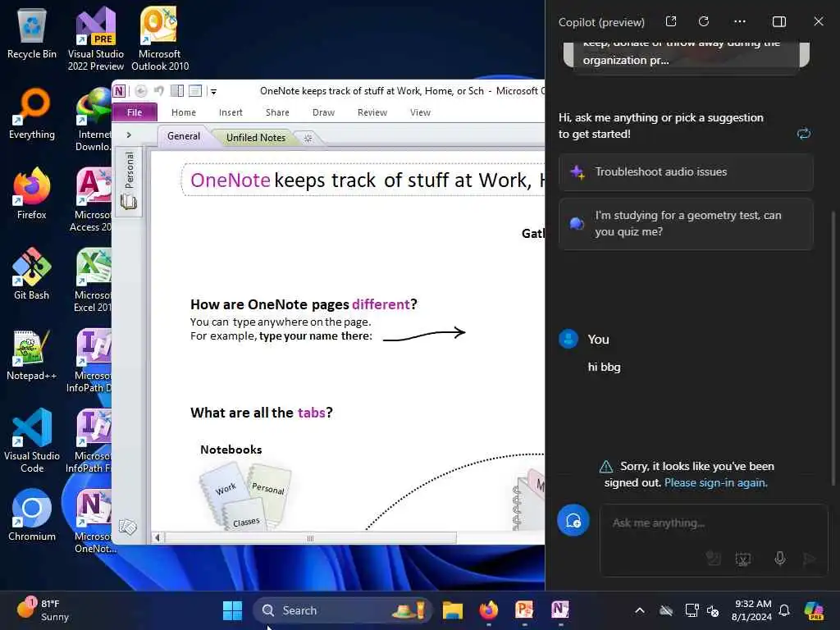This screenshot has height=630, width=840.
Task: Open the Share ribbon tab
Action: pos(277,112)
